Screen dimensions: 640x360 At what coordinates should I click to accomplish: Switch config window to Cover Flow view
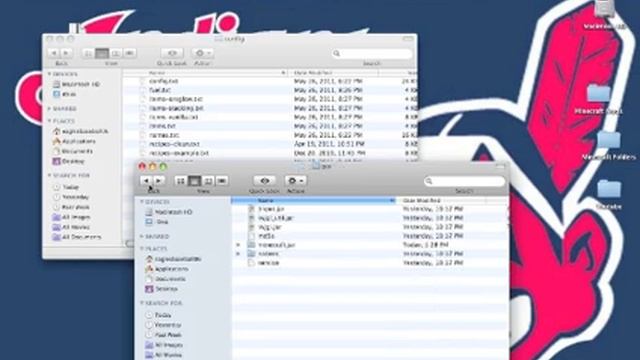129,53
